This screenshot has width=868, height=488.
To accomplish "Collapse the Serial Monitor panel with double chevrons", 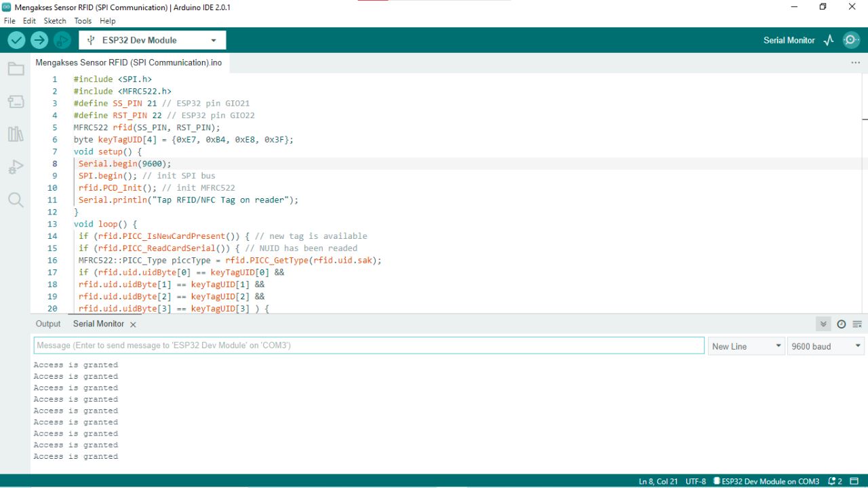I will coord(823,324).
